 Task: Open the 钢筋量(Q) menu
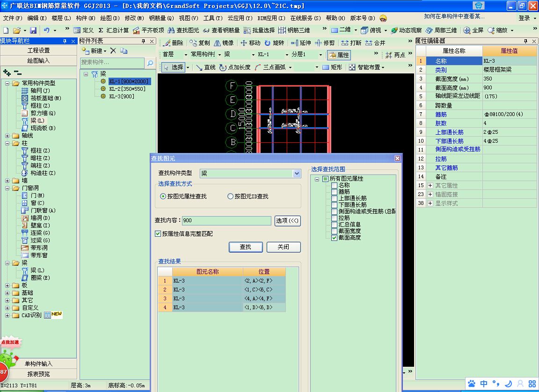coord(161,18)
